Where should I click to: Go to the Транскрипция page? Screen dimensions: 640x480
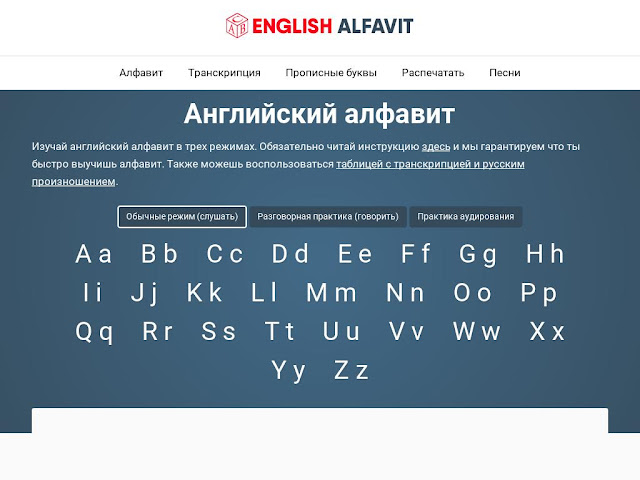224,73
